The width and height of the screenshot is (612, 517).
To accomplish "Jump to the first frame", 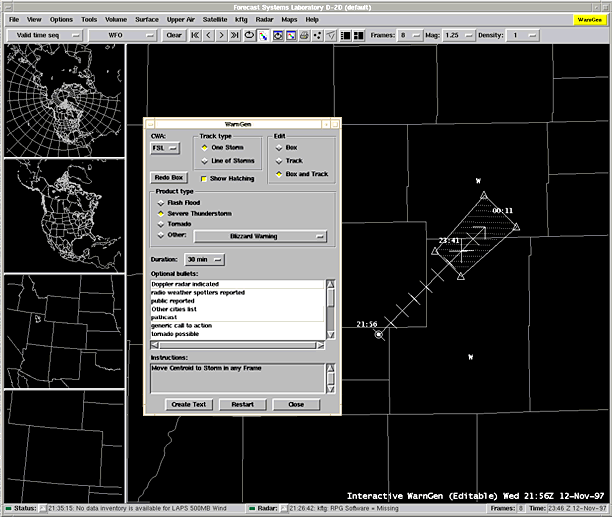I will [195, 36].
